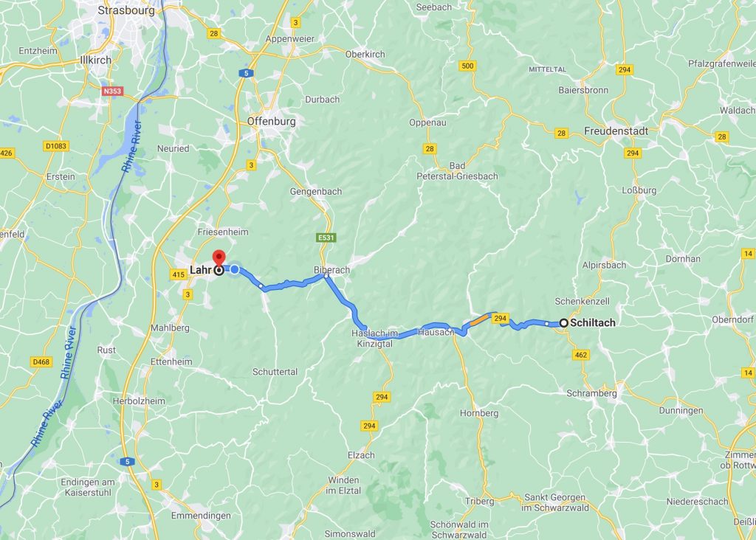Click the Haslach im Kinzigtal label
Viewport: 756px width, 540px height.
374,338
